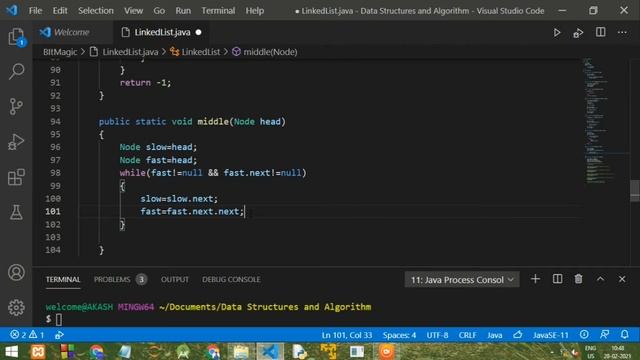Viewport: 640px width, 360px height.
Task: Open the Explorer view in the activity bar
Action: pyautogui.click(x=16, y=37)
